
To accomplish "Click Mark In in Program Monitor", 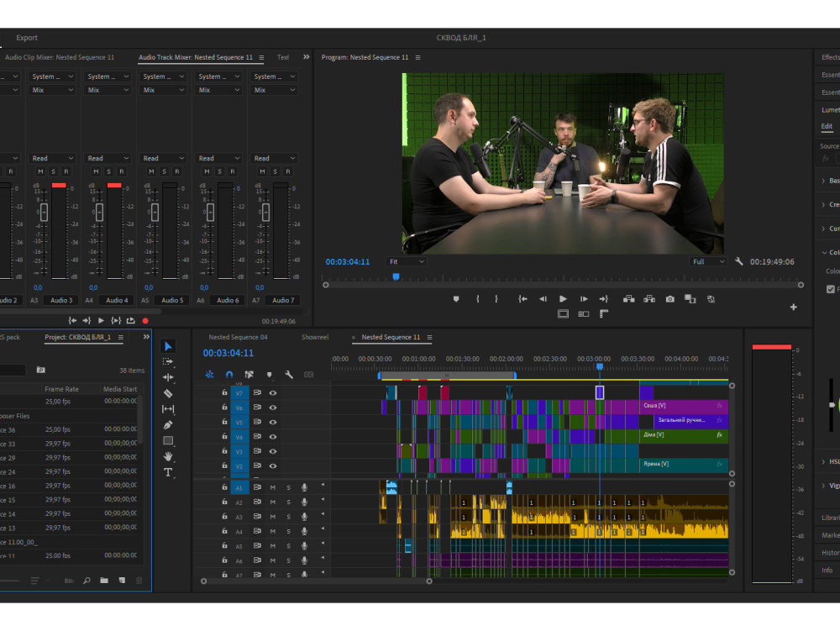I will [477, 299].
